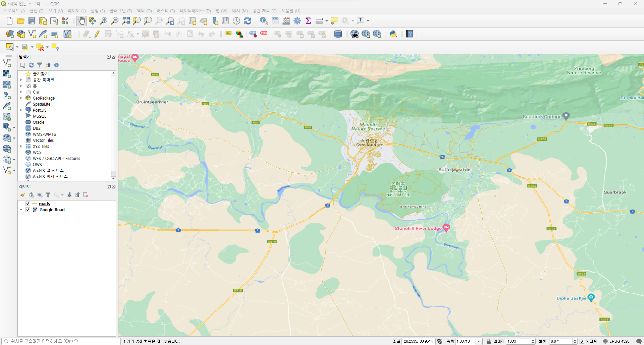Open the Data Source Manager icon
644x345 pixels.
click(10, 34)
